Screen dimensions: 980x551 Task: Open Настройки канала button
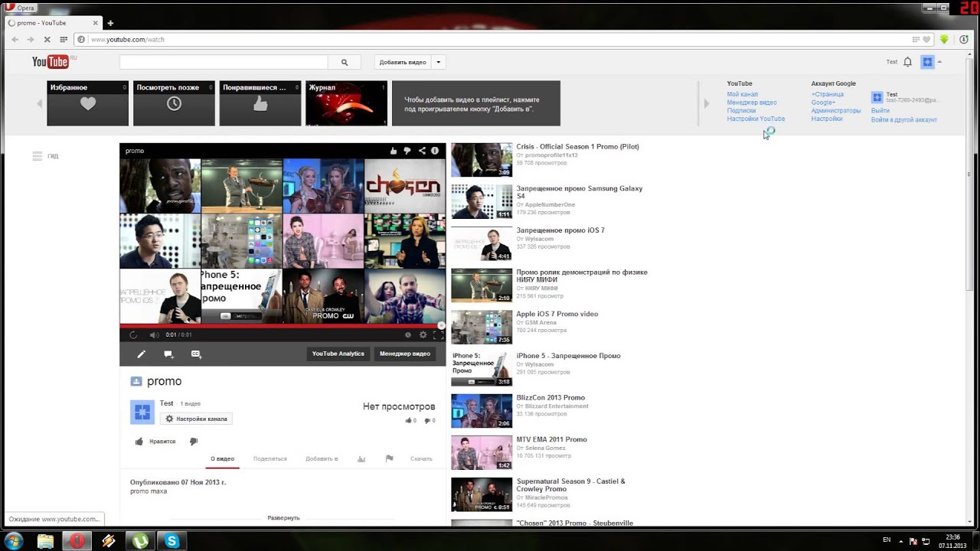point(196,419)
